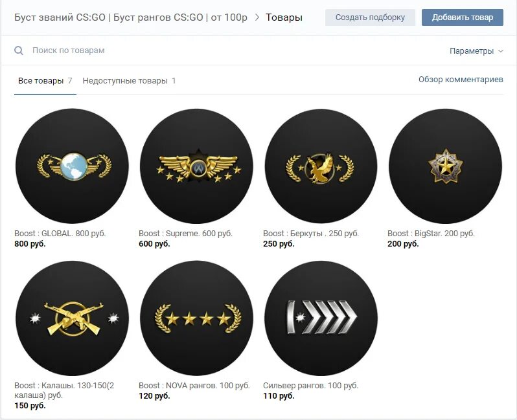Open the Обзор комментариев link
517x420 pixels.
[x=461, y=80]
